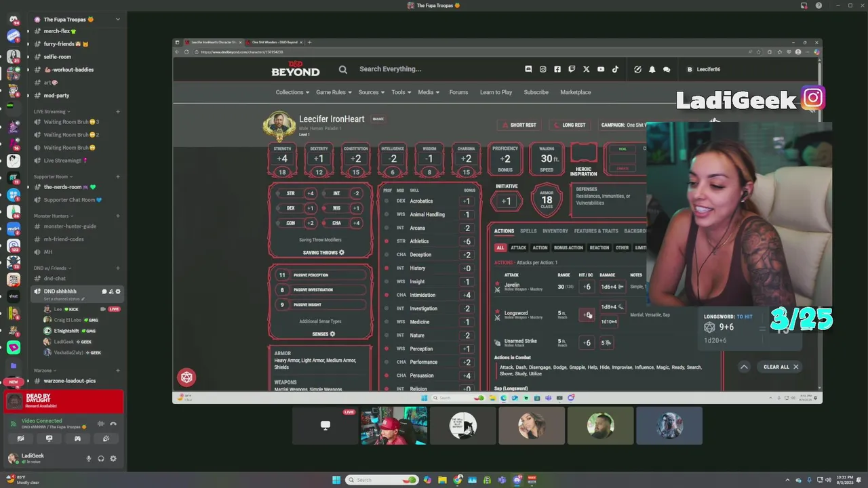
Task: Open the Forums nav link
Action: coord(458,92)
